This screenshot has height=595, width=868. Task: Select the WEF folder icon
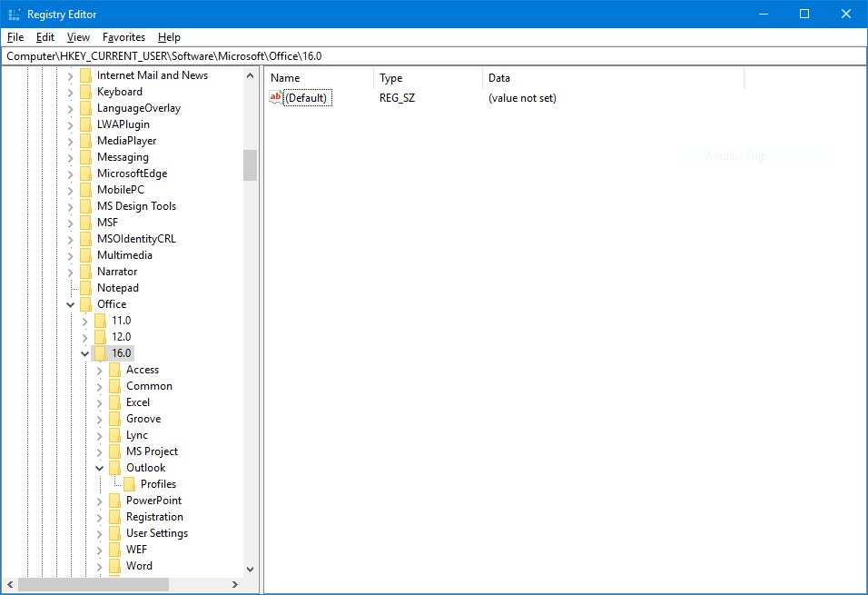pos(114,550)
